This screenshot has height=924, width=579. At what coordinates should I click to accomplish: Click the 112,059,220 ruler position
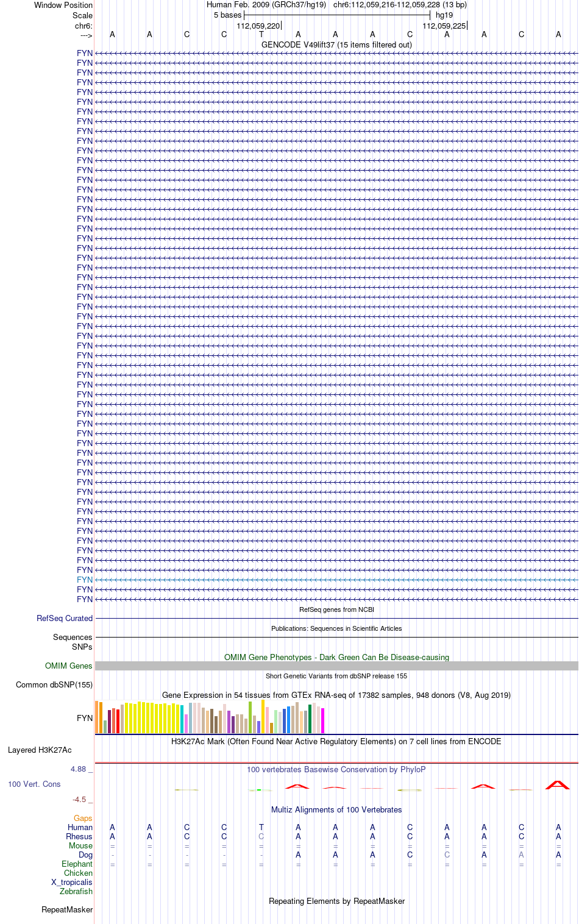click(x=258, y=26)
